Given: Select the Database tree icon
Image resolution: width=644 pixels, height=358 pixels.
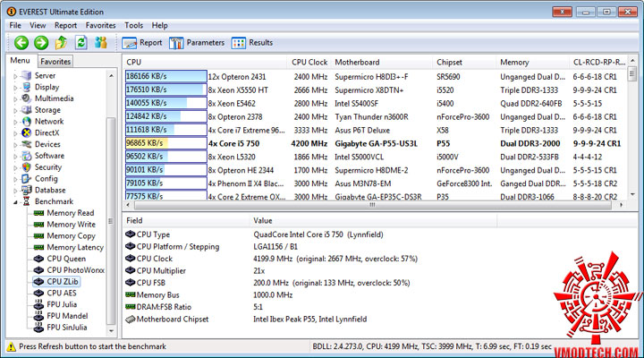Looking at the screenshot, I should click(26, 191).
